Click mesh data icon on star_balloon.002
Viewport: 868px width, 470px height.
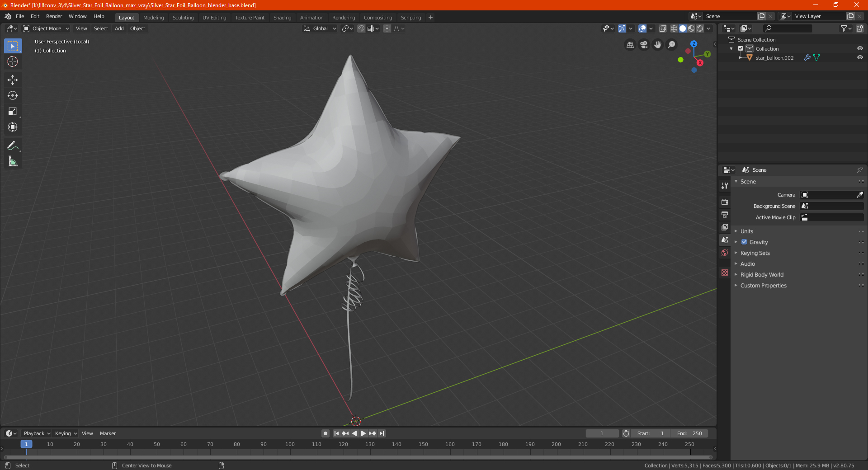tap(816, 57)
